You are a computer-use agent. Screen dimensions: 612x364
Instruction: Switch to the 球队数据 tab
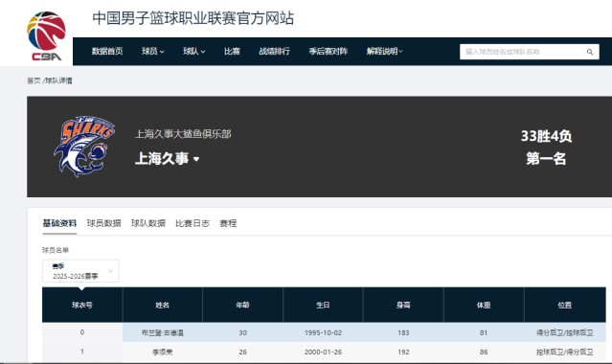pyautogui.click(x=148, y=223)
